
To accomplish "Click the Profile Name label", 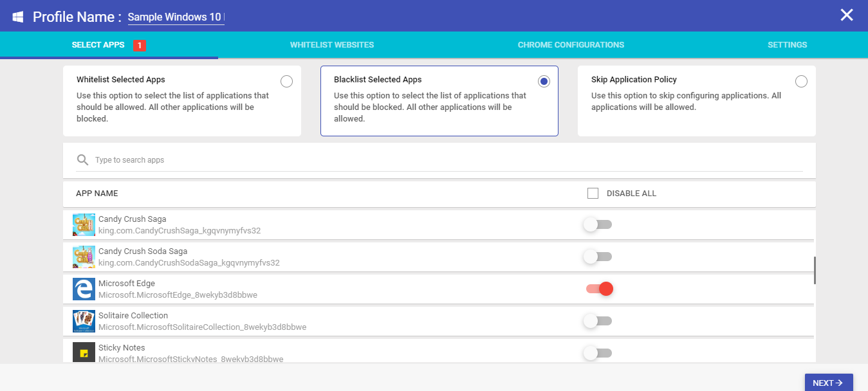I will pyautogui.click(x=77, y=17).
